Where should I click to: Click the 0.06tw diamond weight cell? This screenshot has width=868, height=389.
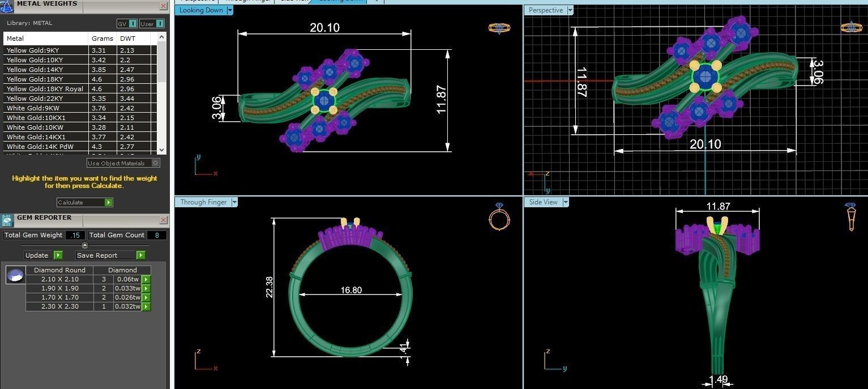tap(127, 279)
